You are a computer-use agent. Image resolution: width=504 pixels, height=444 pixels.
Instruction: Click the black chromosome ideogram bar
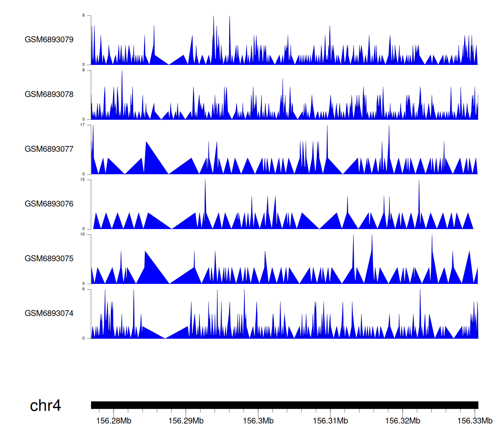coord(284,405)
